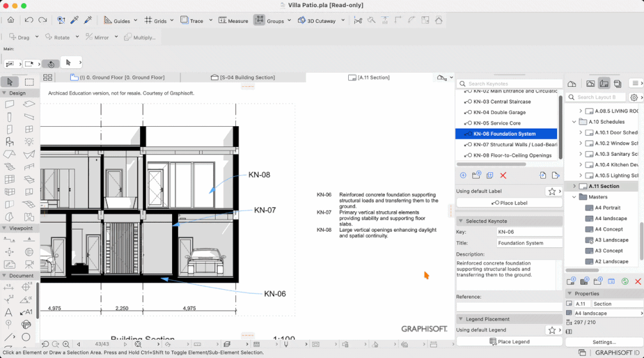
Task: Select the A.11 Section tab
Action: (x=368, y=77)
